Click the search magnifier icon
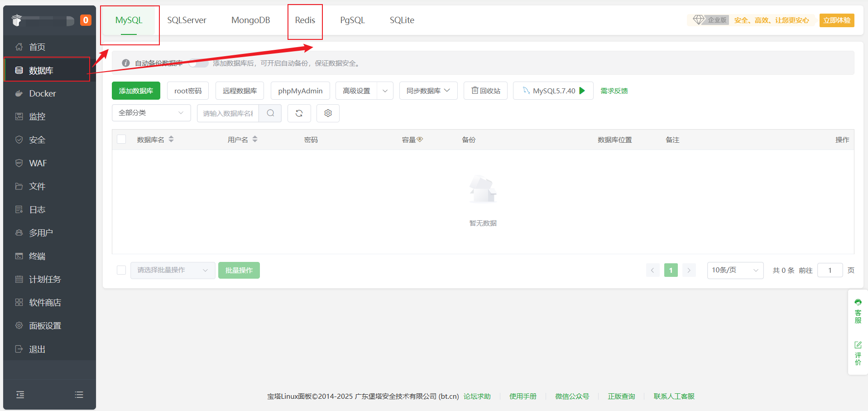Image resolution: width=868 pixels, height=411 pixels. [x=270, y=113]
